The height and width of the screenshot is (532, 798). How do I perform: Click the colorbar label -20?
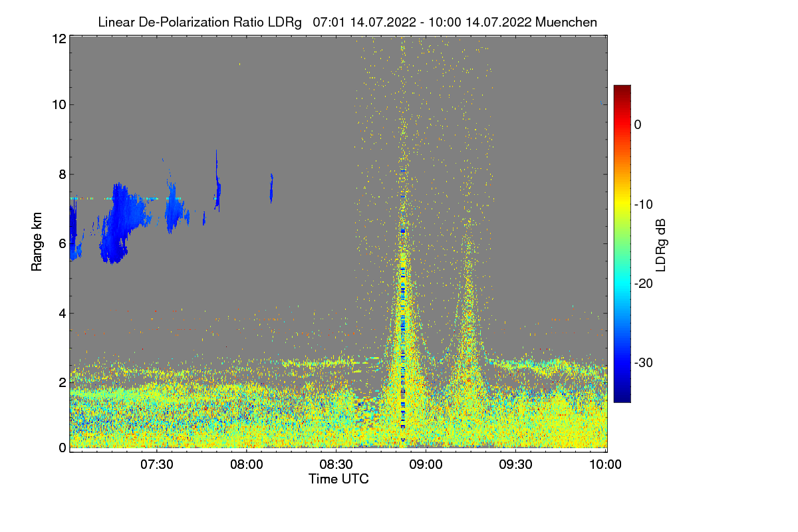(643, 283)
